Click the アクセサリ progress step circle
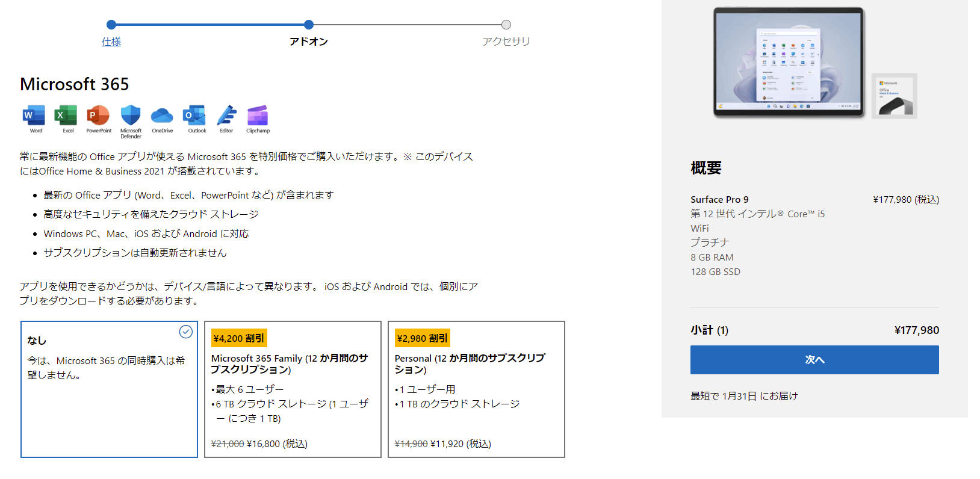The width and height of the screenshot is (980, 479). 506,25
